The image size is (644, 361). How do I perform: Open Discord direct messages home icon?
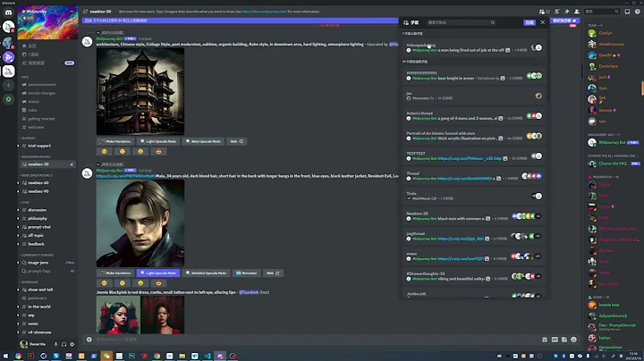pyautogui.click(x=8, y=13)
